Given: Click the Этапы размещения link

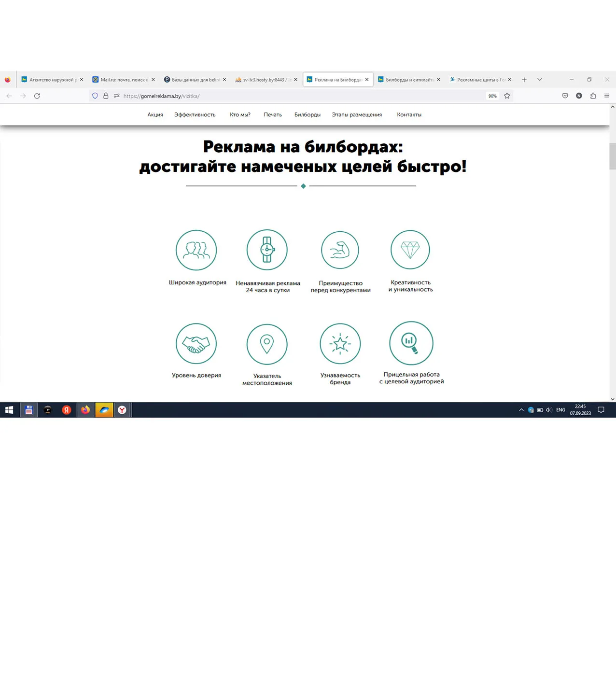Looking at the screenshot, I should (357, 115).
